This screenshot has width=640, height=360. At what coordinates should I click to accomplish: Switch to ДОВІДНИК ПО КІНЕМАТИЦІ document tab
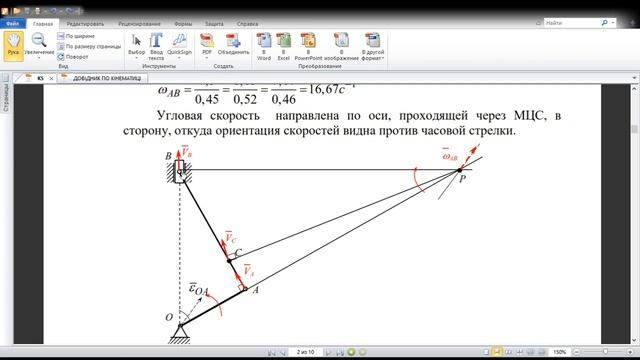coord(102,78)
